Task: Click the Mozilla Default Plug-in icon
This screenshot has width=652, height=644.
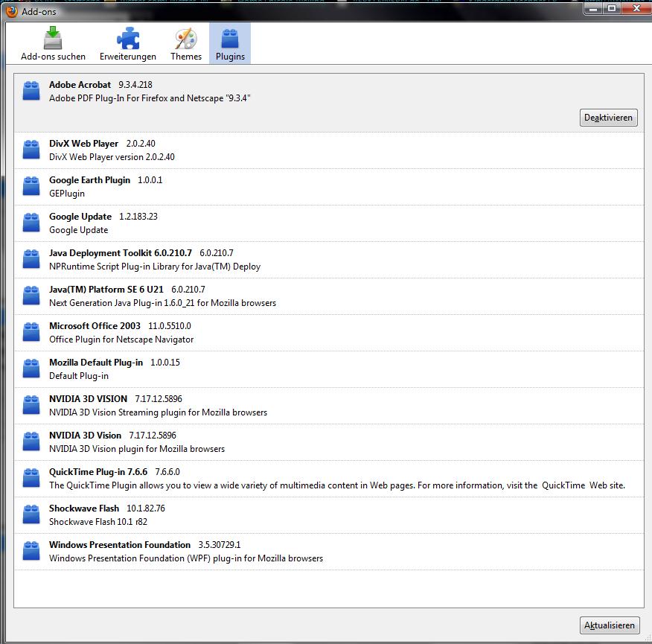Action: click(x=31, y=369)
